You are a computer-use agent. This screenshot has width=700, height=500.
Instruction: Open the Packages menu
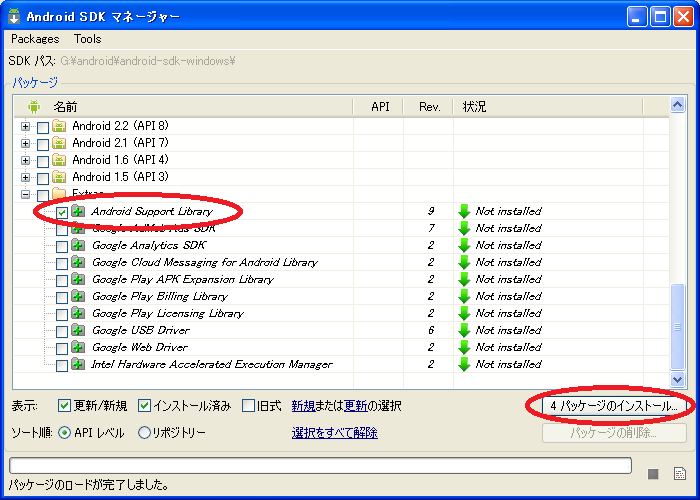click(35, 39)
